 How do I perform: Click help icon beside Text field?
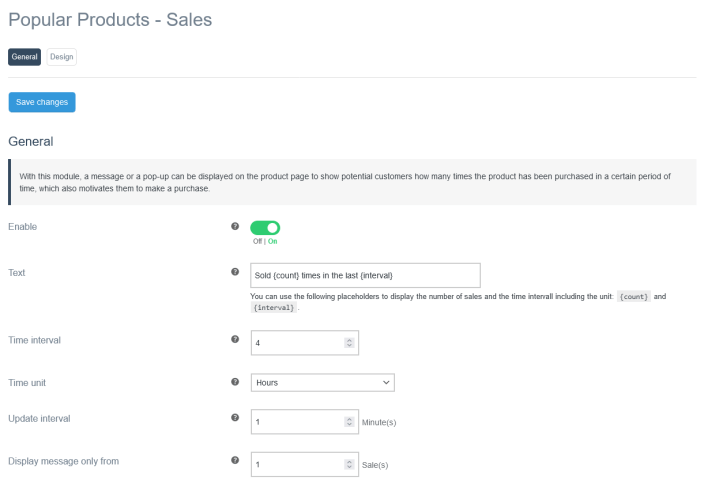(235, 271)
